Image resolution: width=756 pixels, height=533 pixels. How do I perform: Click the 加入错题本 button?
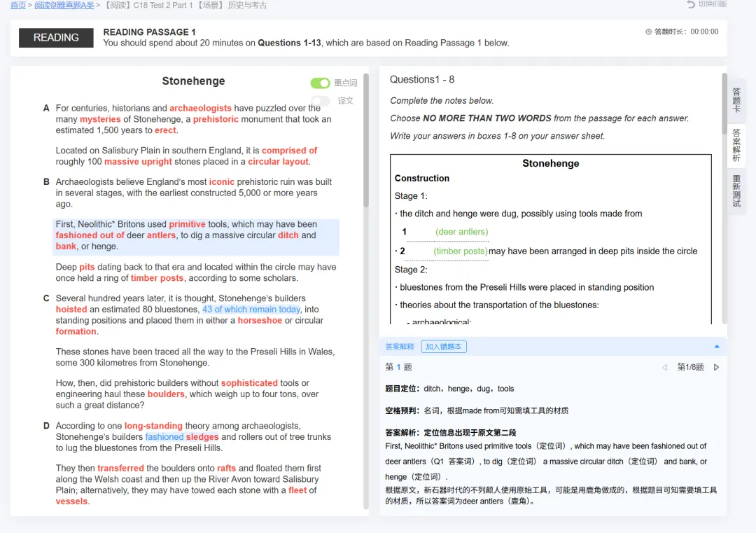444,347
